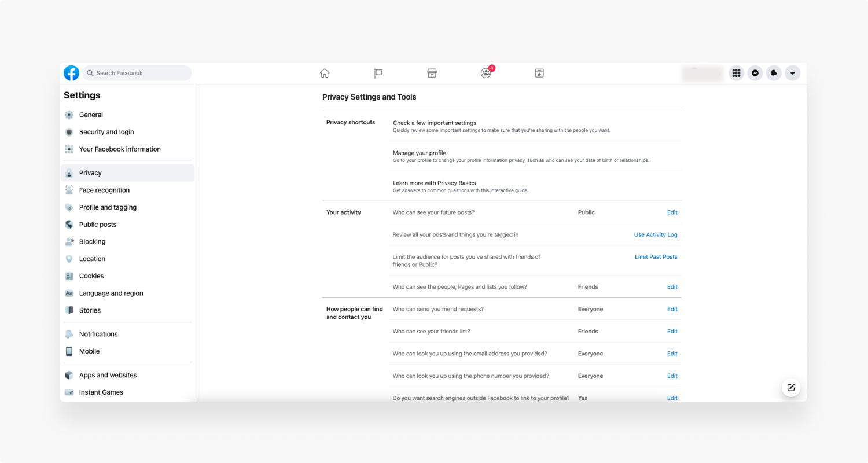The image size is (868, 463).
Task: Open the Notifications bell icon
Action: 774,73
